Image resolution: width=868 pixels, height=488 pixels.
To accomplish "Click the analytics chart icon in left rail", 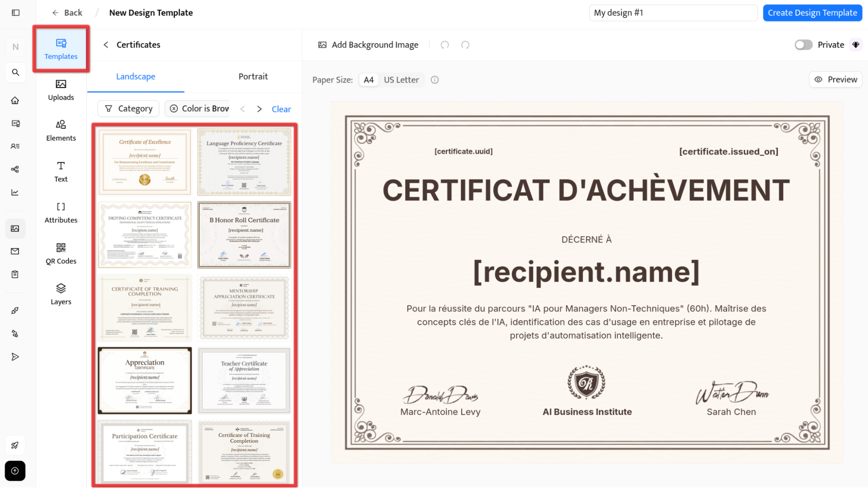I will 15,192.
